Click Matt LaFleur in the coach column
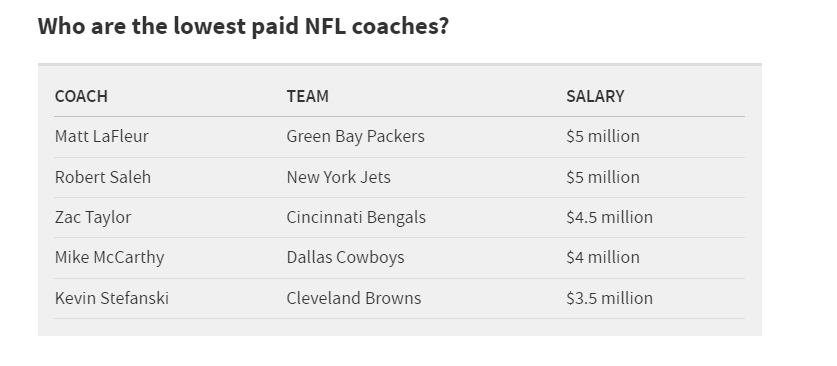The image size is (837, 366). click(x=101, y=136)
